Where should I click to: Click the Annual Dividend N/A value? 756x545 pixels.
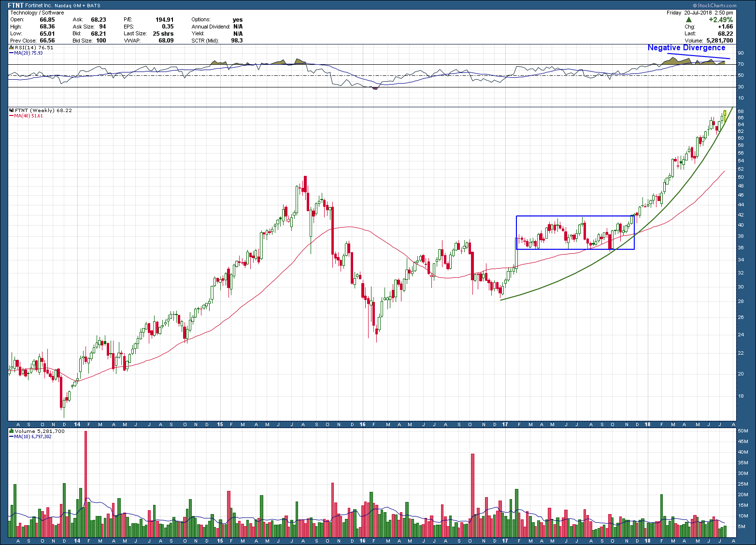(x=238, y=27)
